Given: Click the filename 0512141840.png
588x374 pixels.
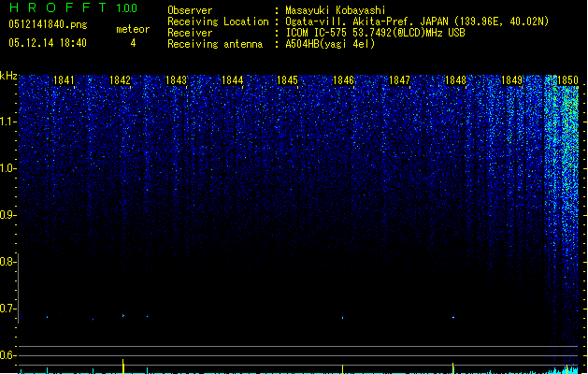Looking at the screenshot, I should [x=48, y=24].
